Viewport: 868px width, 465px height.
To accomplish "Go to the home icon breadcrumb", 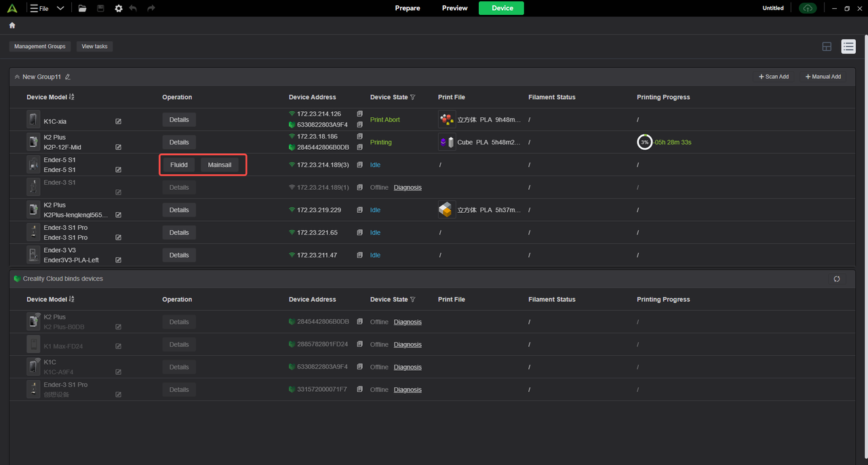I will pos(12,25).
